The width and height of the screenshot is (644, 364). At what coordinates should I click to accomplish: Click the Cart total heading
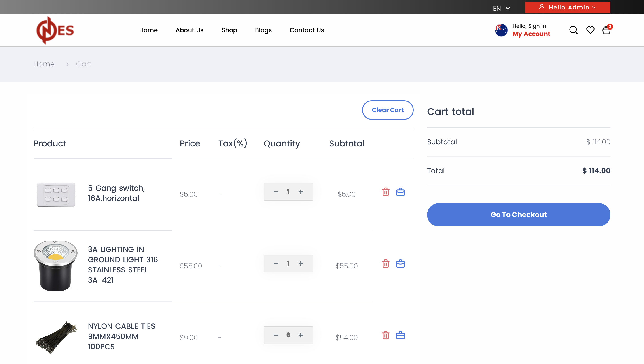[x=450, y=112]
